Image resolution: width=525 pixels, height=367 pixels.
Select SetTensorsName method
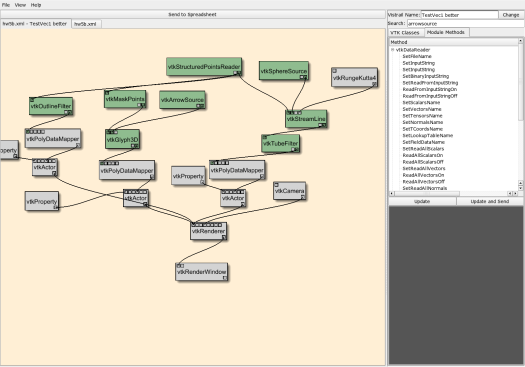(422, 116)
